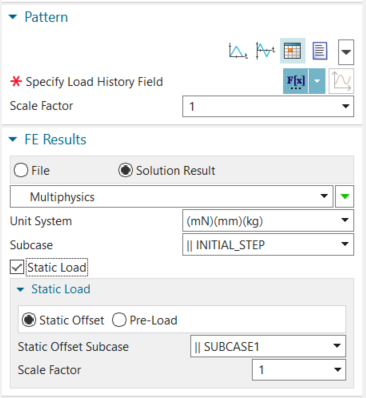The height and width of the screenshot is (398, 366).
Task: Click the Specify Load History Field label
Action: click(x=94, y=82)
